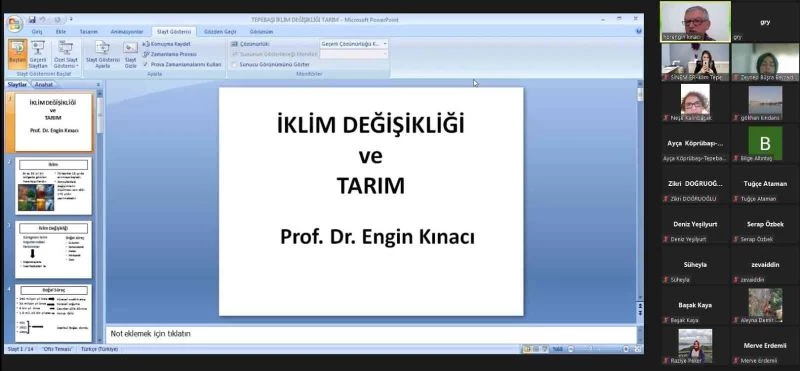
Task: Select the gry participant tile
Action: (x=765, y=22)
